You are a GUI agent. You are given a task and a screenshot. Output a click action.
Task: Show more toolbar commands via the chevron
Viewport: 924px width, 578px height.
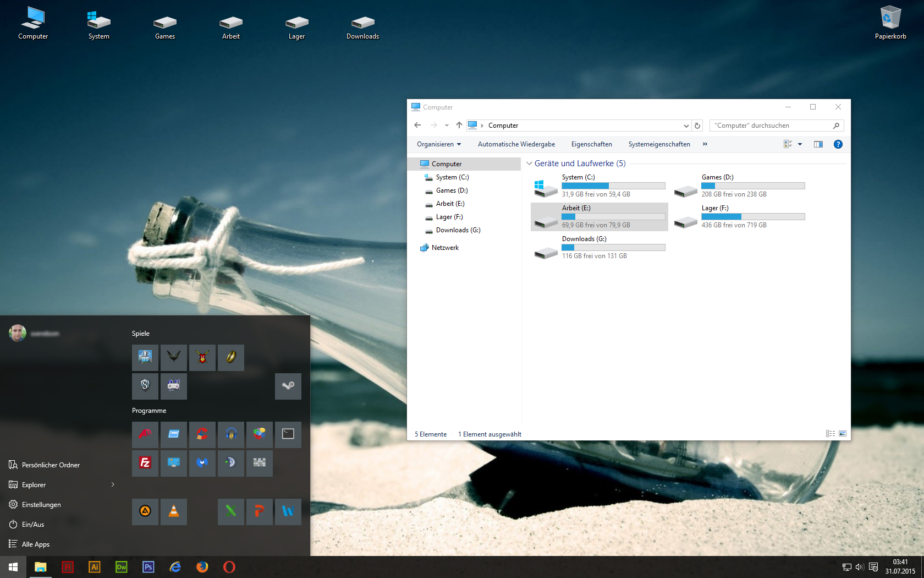point(705,144)
